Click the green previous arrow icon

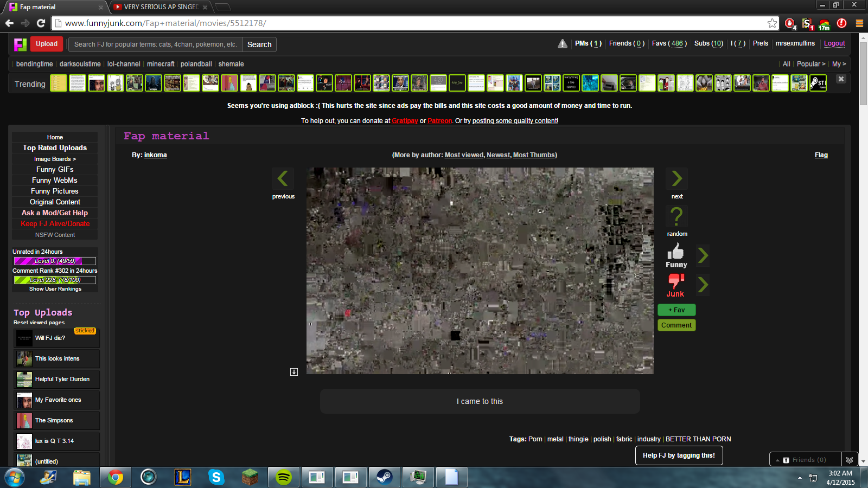coord(283,178)
